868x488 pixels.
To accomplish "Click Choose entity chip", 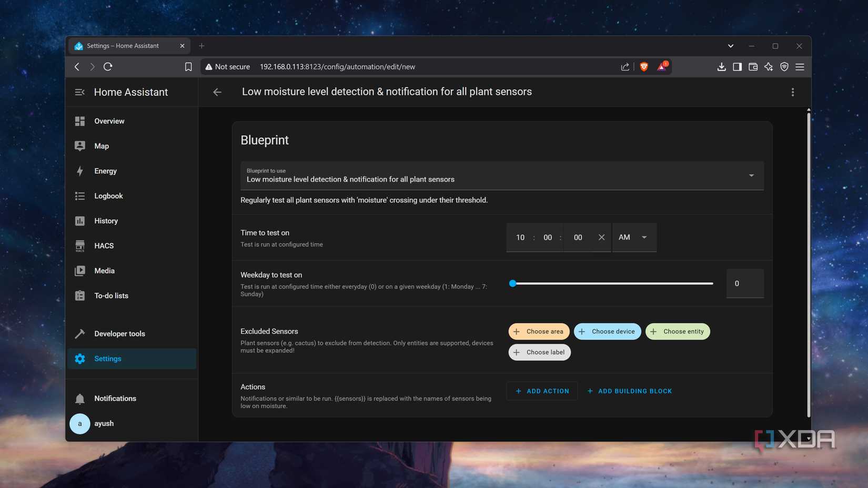I will [x=678, y=331].
